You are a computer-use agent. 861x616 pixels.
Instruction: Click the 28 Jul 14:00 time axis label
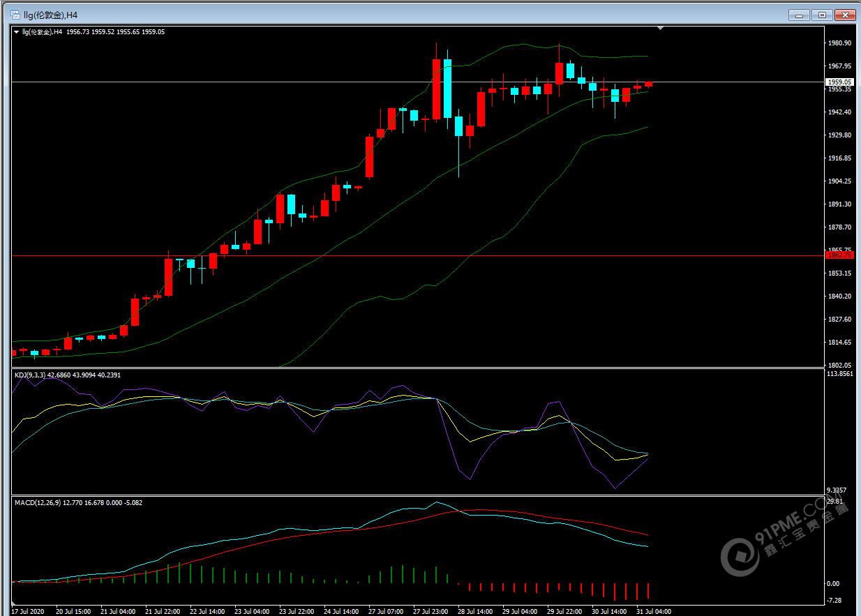coord(475,612)
